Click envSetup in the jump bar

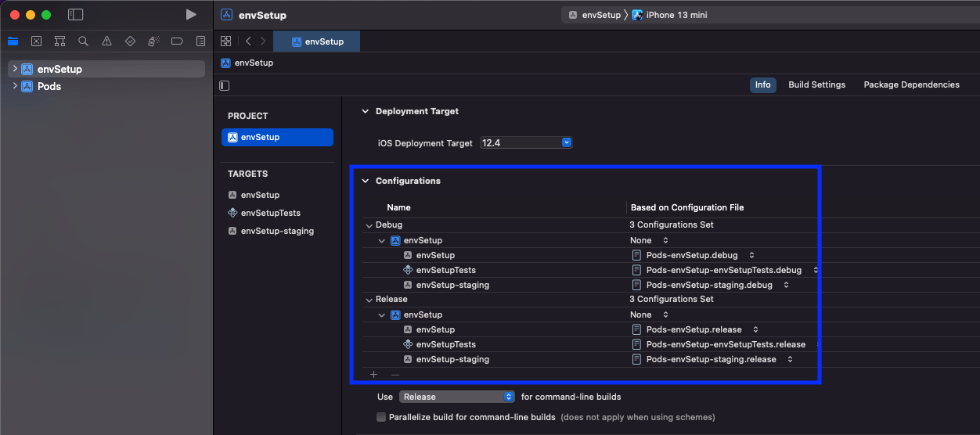247,63
